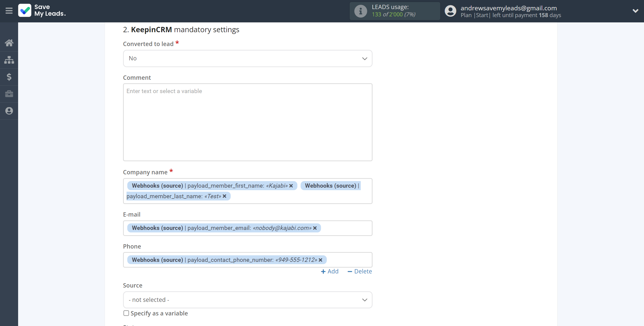Click the payload_member_first_name variable chip
The image size is (644, 326).
pos(212,186)
